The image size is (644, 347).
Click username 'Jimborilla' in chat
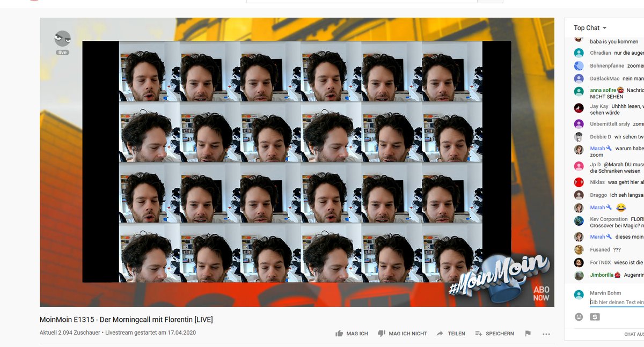[x=602, y=275]
